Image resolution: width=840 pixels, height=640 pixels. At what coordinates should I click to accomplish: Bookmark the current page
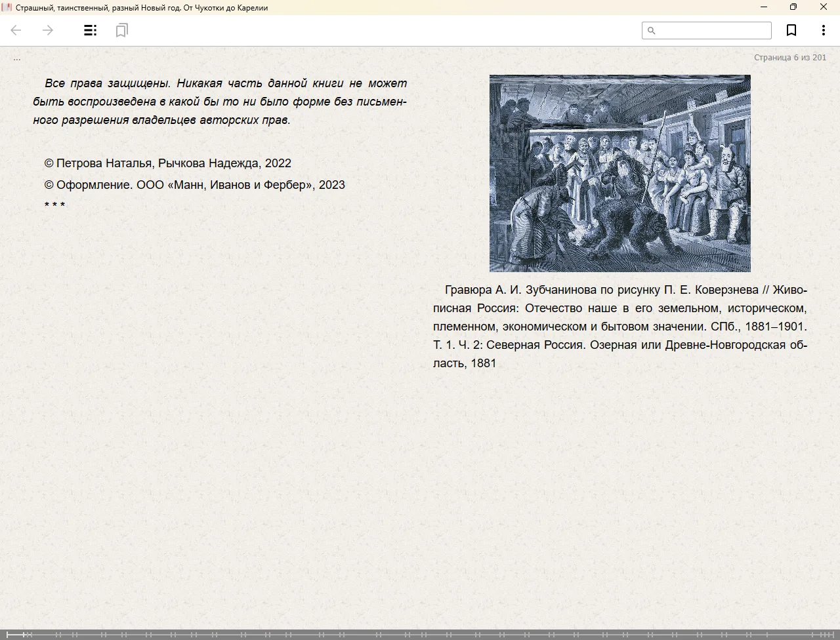pyautogui.click(x=791, y=30)
